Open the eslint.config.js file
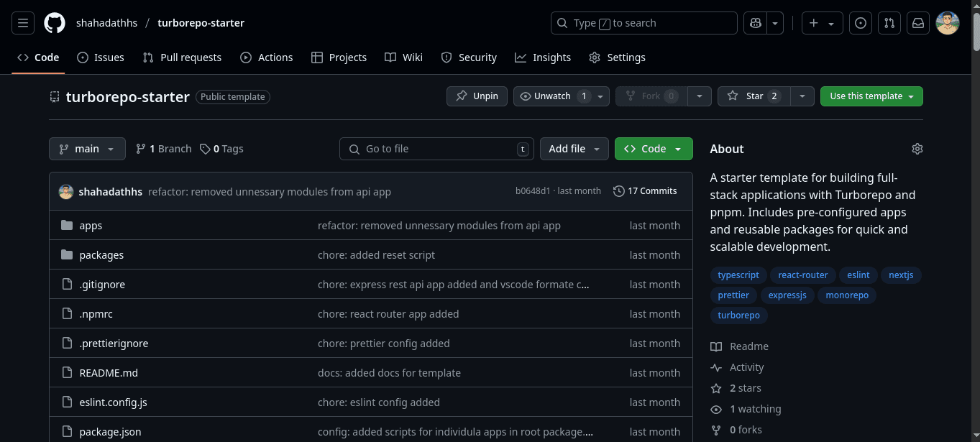980x442 pixels. click(x=113, y=402)
